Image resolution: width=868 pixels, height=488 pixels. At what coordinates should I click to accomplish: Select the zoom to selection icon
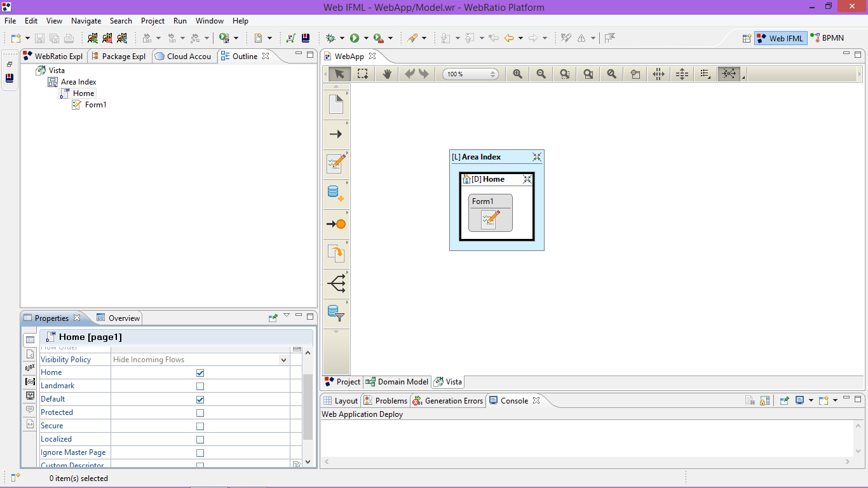click(564, 74)
